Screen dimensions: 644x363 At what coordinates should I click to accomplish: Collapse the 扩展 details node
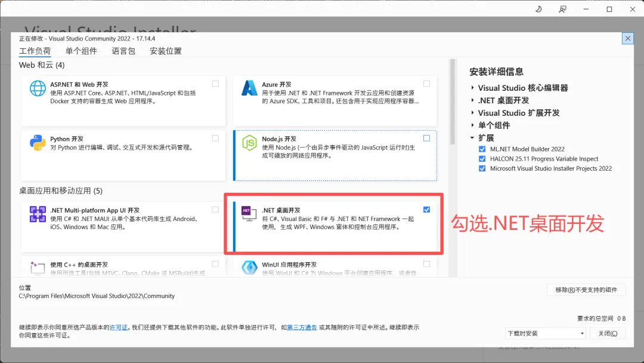point(472,138)
